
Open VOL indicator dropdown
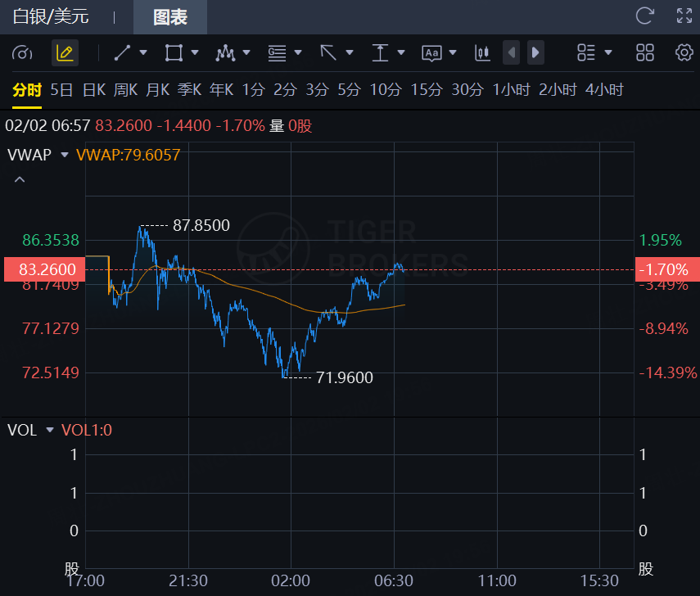coord(50,430)
